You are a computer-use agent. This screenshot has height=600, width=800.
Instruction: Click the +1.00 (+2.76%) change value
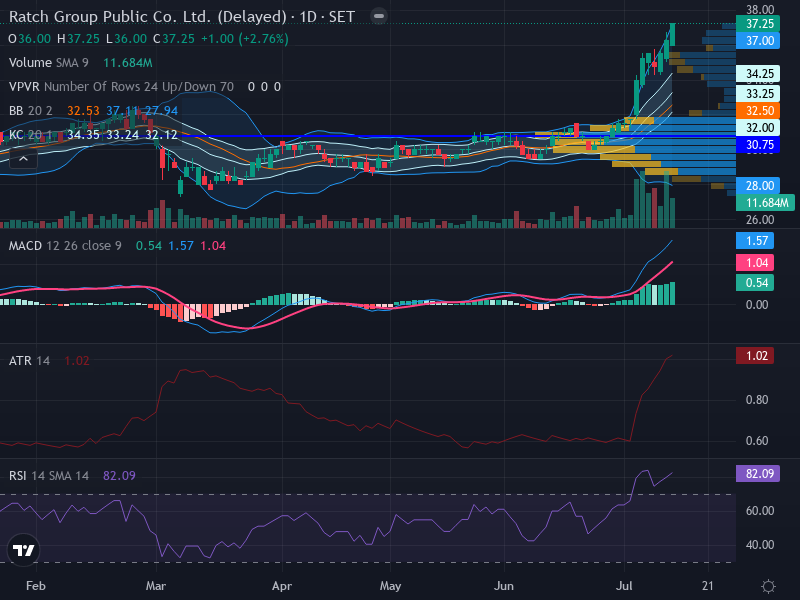pyautogui.click(x=245, y=39)
